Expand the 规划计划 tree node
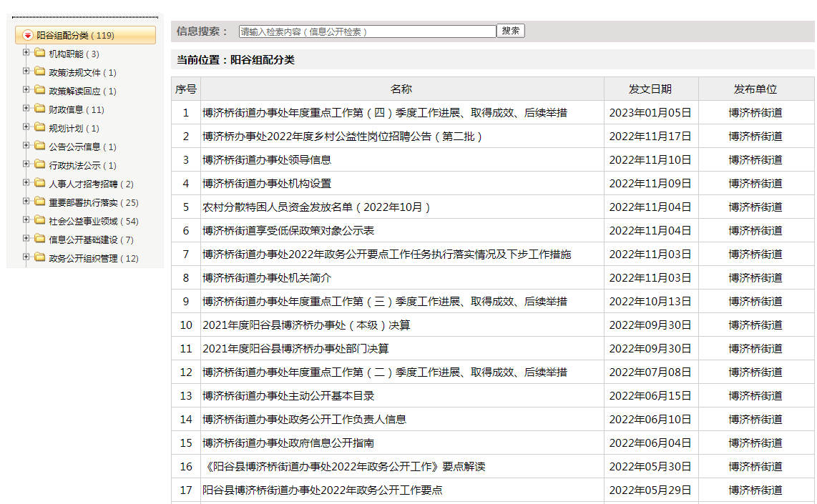This screenshot has height=504, width=817. pos(26,127)
